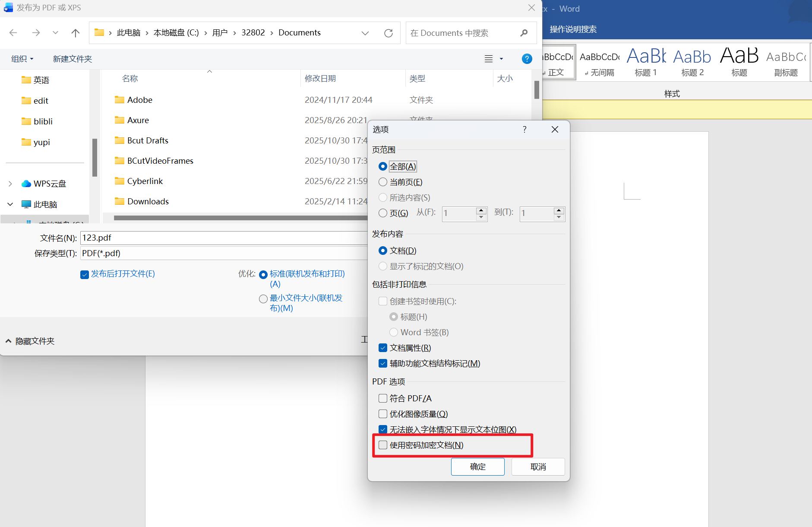Enable encrypt document with password checkbox
The image size is (812, 527).
tap(383, 445)
